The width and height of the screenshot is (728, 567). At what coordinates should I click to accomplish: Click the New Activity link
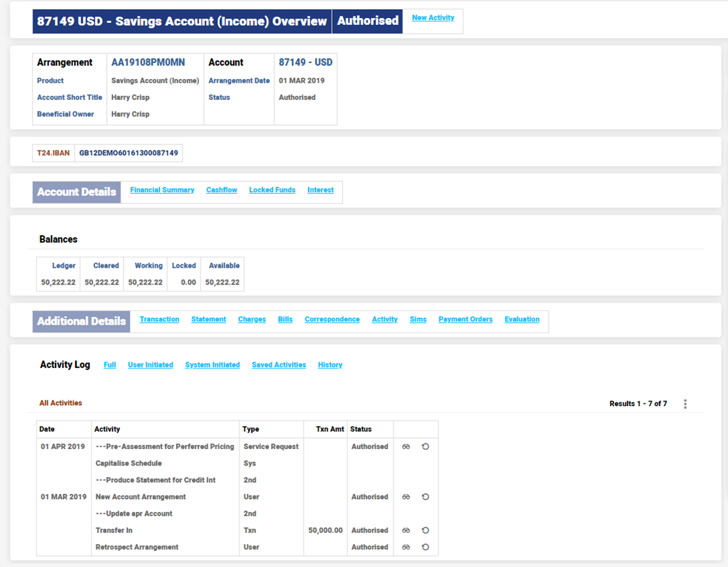click(x=433, y=18)
